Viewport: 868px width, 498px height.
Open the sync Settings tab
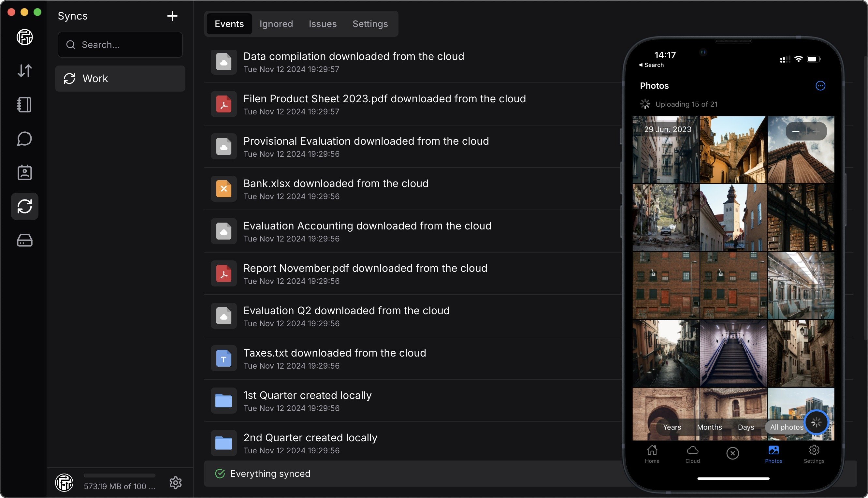pos(370,23)
